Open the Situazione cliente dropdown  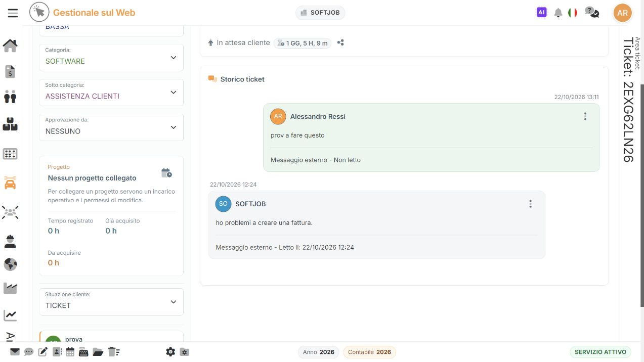click(x=111, y=302)
